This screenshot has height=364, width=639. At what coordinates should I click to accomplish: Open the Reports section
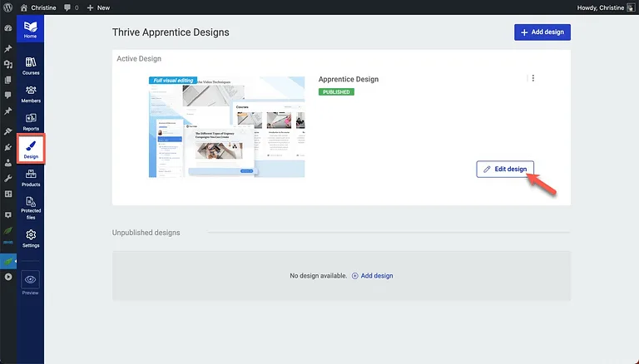coord(31,122)
